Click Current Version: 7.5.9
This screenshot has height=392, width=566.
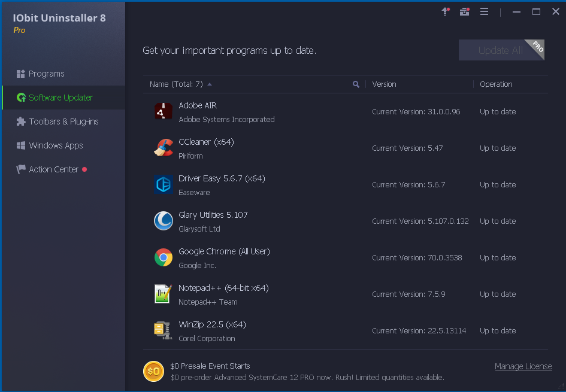[408, 294]
